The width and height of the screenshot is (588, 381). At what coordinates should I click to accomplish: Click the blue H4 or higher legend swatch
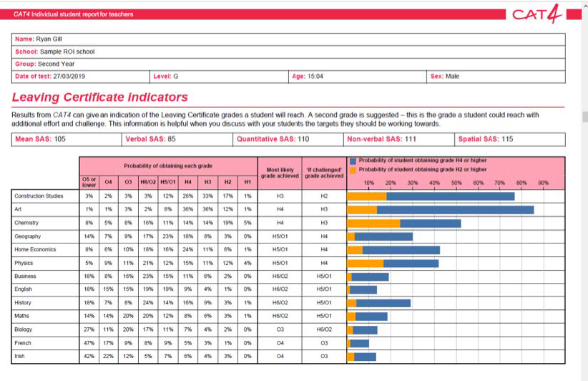(x=353, y=161)
